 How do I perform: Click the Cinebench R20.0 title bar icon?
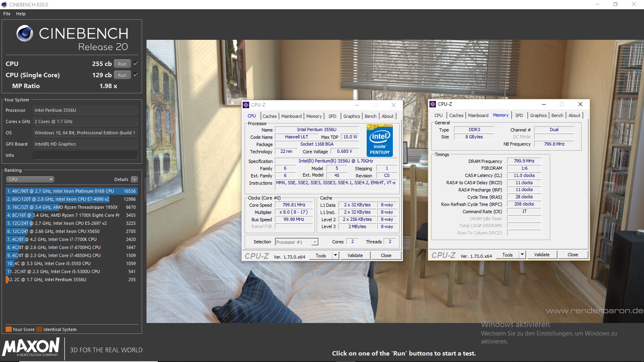pos(4,4)
